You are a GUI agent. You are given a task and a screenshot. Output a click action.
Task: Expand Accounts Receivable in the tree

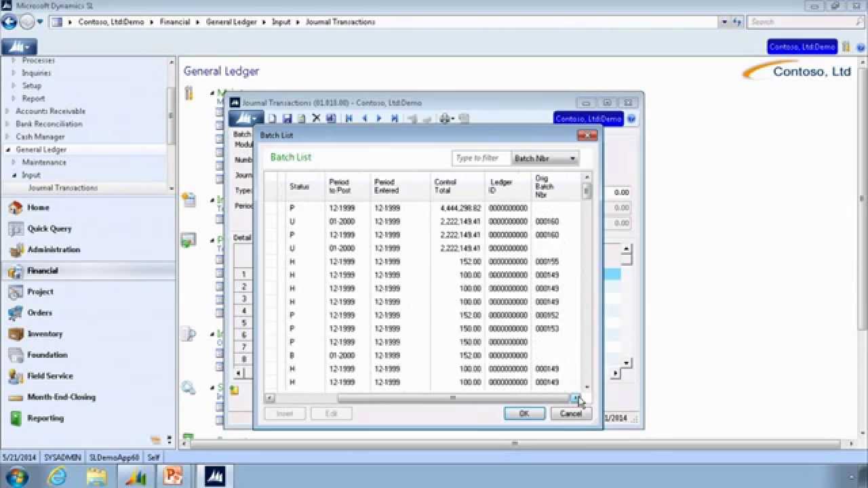[x=7, y=111]
